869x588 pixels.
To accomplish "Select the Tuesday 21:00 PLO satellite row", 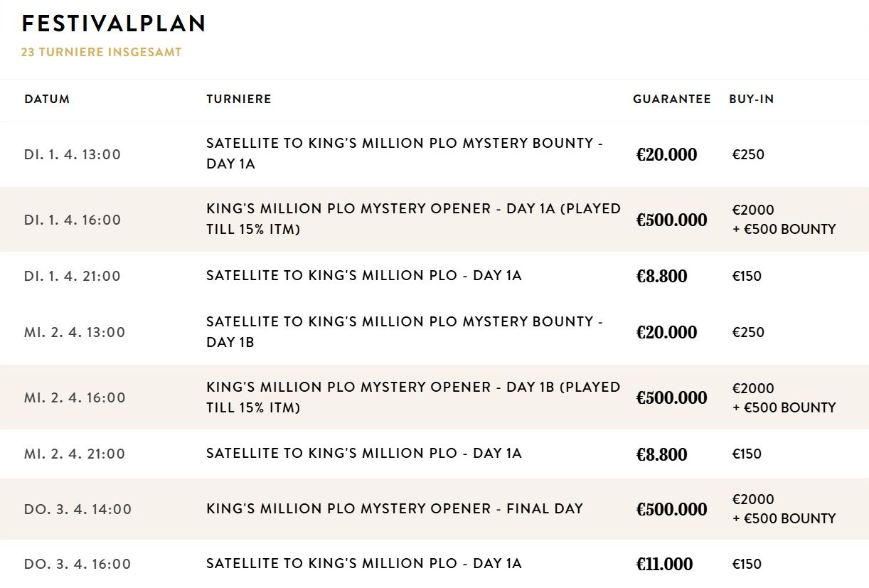I will (x=434, y=276).
